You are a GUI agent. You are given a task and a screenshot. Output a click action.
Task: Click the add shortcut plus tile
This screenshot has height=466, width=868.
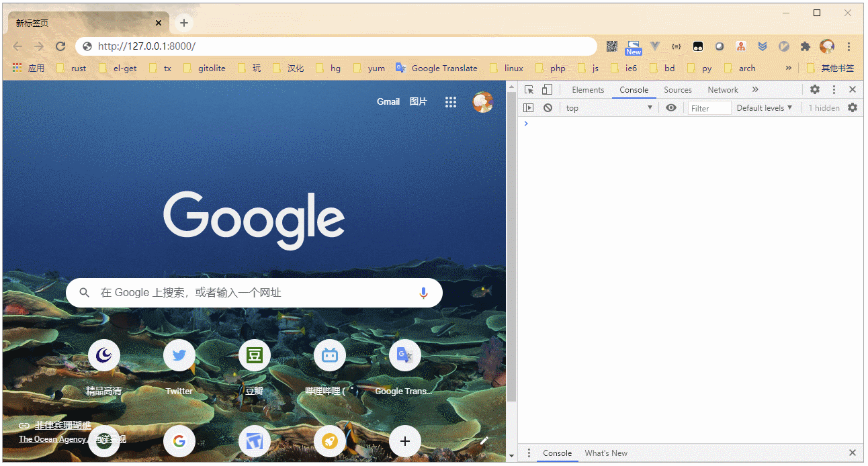[x=404, y=441]
